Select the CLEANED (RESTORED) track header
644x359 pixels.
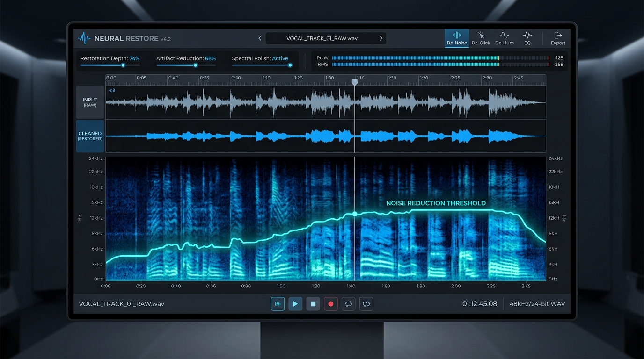tap(90, 136)
